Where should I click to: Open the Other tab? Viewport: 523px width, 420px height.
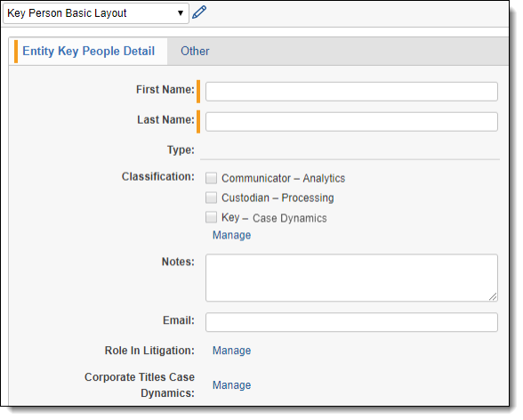click(x=195, y=51)
